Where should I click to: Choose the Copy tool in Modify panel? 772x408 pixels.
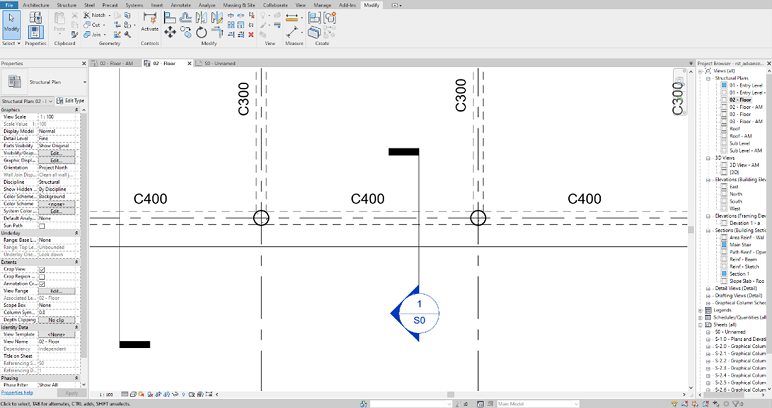tap(186, 32)
